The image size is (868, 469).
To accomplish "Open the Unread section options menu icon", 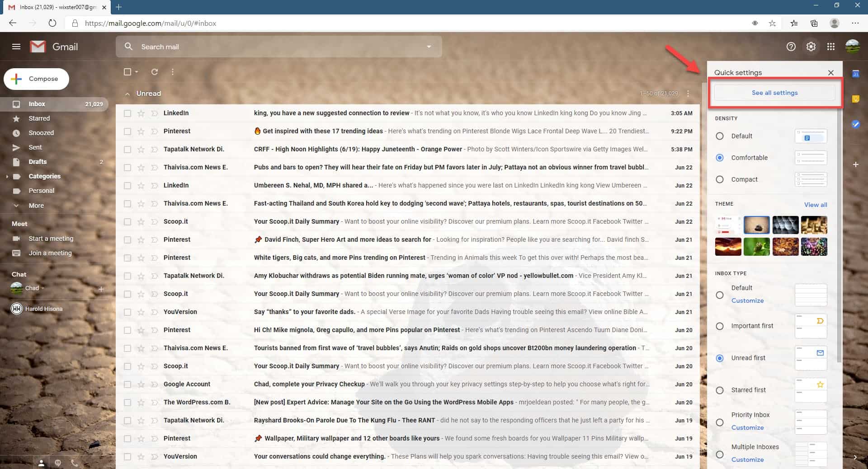I will coord(688,94).
